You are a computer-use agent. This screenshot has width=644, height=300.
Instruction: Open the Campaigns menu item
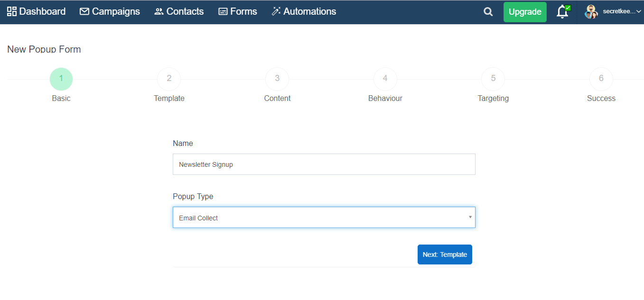(110, 11)
